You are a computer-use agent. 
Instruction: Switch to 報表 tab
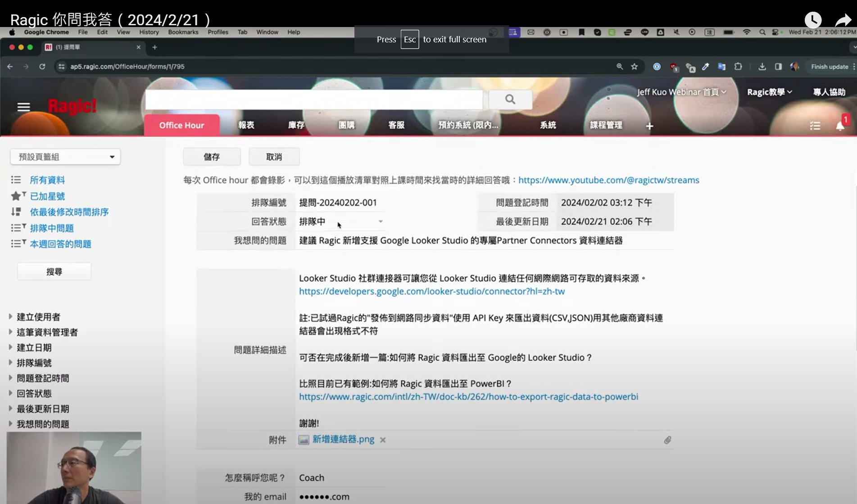click(246, 125)
